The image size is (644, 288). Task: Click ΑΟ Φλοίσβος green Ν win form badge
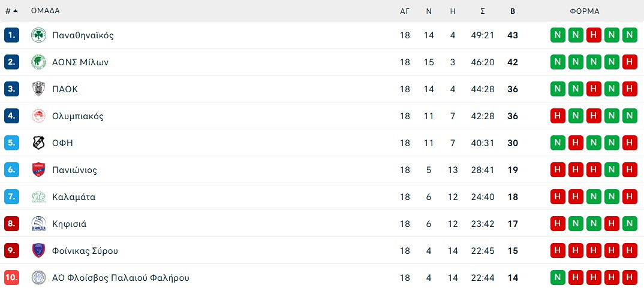click(x=558, y=278)
